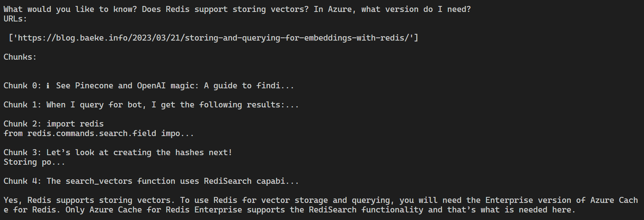Screen dimensions: 644x220
Task: Click the "What would you like to know?" prompt
Action: point(70,9)
